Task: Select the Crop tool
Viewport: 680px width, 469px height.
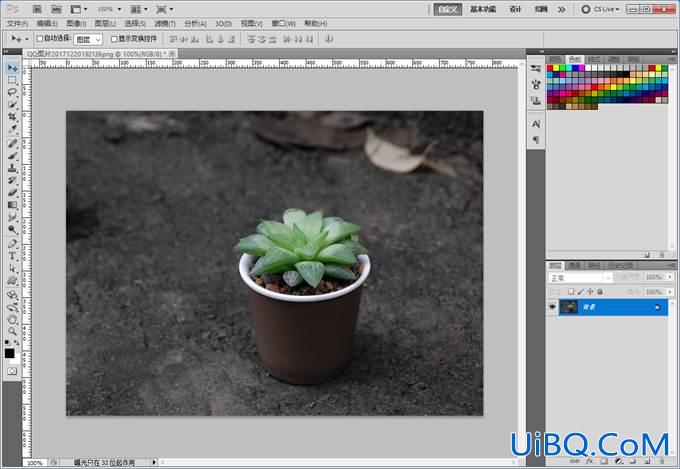Action: pyautogui.click(x=12, y=117)
